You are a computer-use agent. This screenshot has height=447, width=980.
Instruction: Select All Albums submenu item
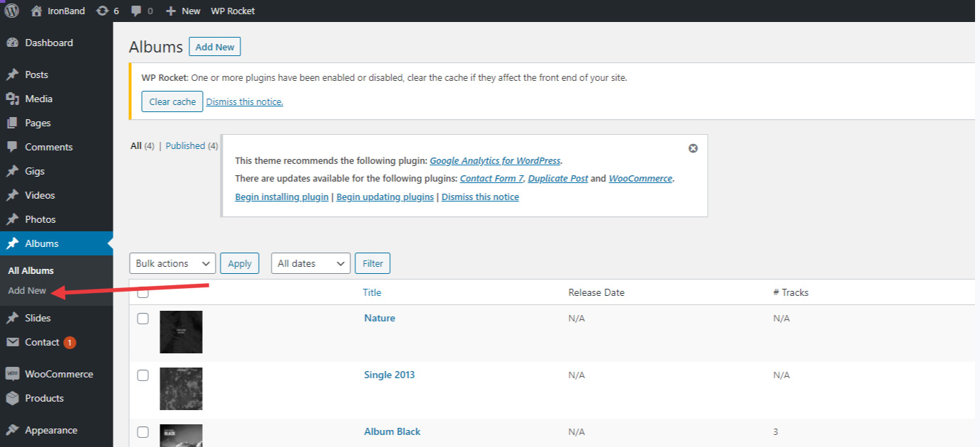(x=31, y=270)
